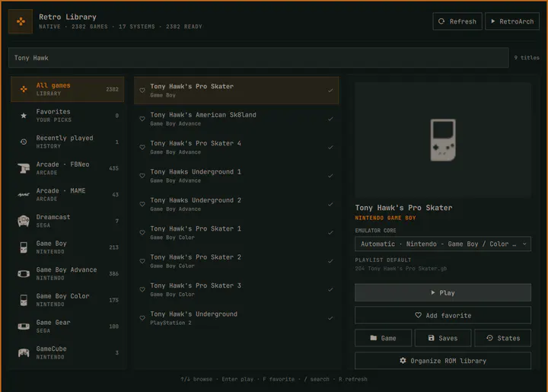Open the Arcade MAME category

tap(68, 195)
